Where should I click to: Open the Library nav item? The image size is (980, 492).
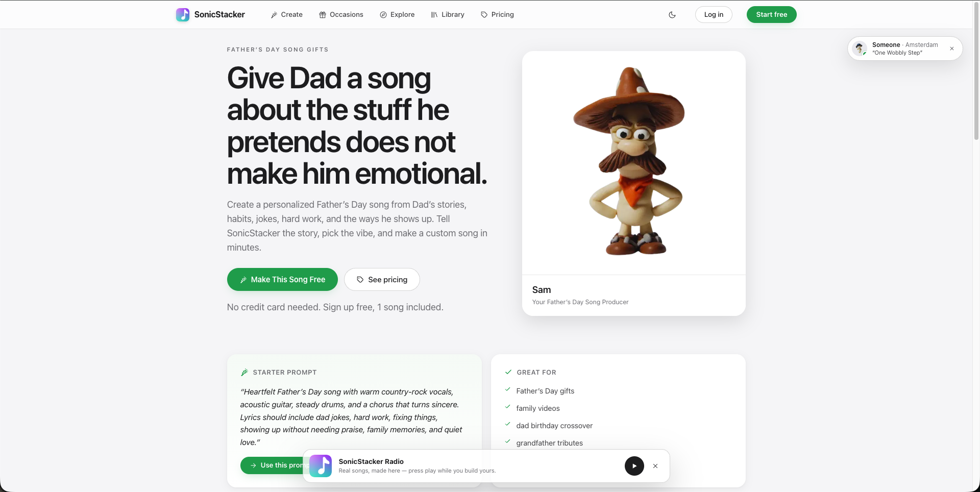tap(448, 14)
